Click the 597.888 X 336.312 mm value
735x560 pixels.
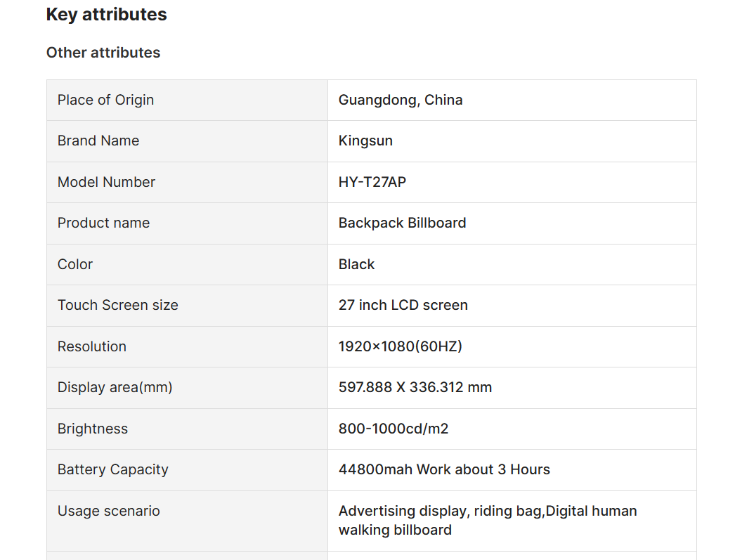(415, 388)
